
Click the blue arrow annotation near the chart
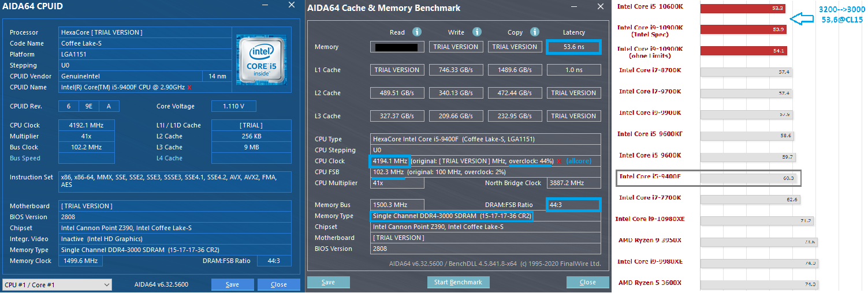pyautogui.click(x=804, y=20)
